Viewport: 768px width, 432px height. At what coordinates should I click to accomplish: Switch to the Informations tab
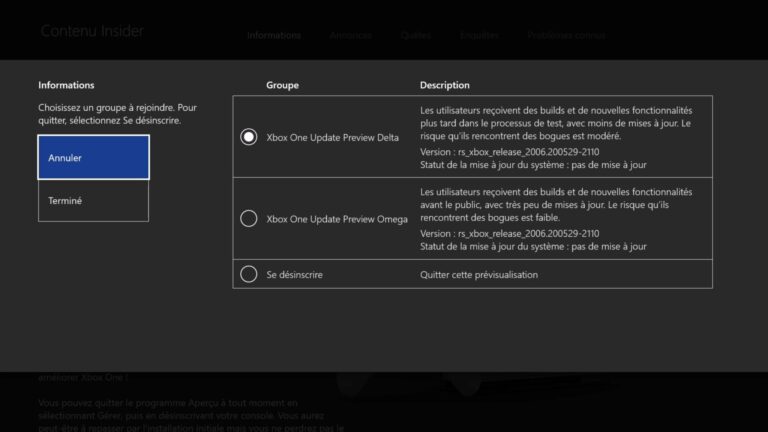click(x=273, y=35)
